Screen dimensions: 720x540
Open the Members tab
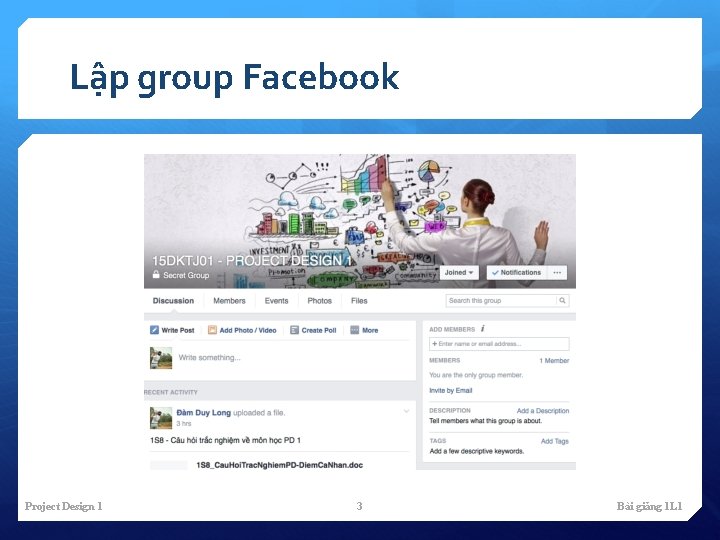(229, 301)
